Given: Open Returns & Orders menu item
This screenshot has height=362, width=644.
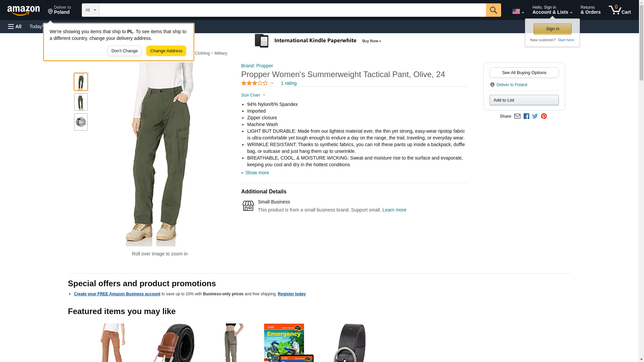Looking at the screenshot, I should pyautogui.click(x=590, y=10).
